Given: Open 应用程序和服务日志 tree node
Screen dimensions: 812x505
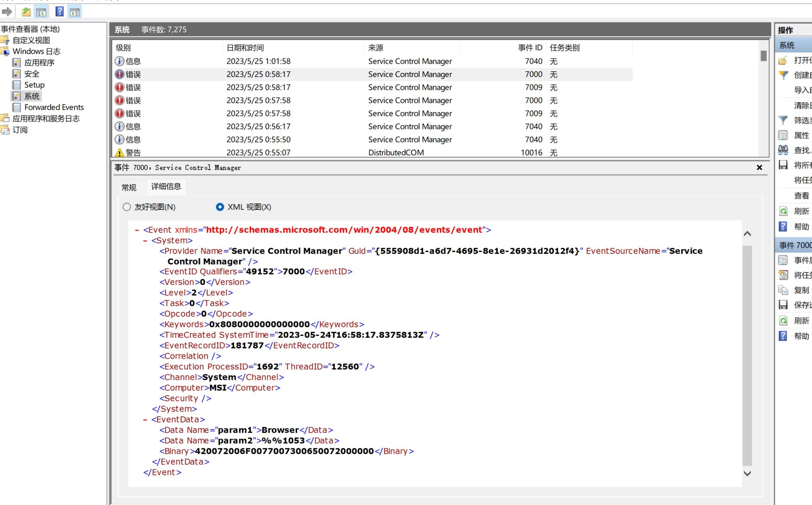Looking at the screenshot, I should point(46,118).
